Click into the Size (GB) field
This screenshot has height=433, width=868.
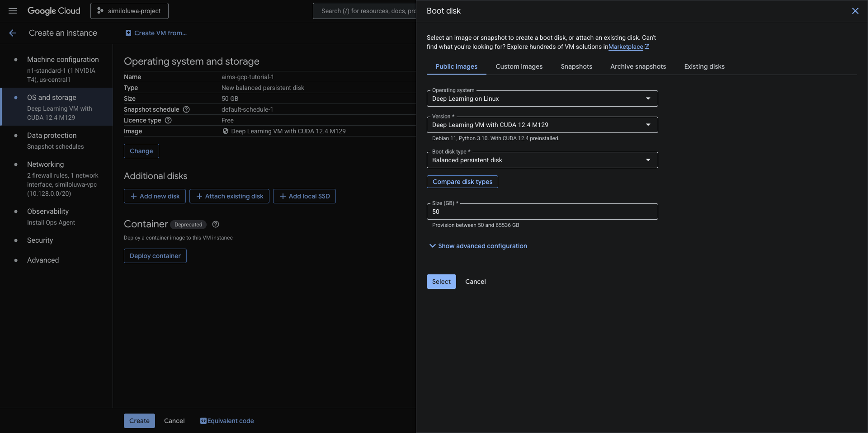point(542,212)
